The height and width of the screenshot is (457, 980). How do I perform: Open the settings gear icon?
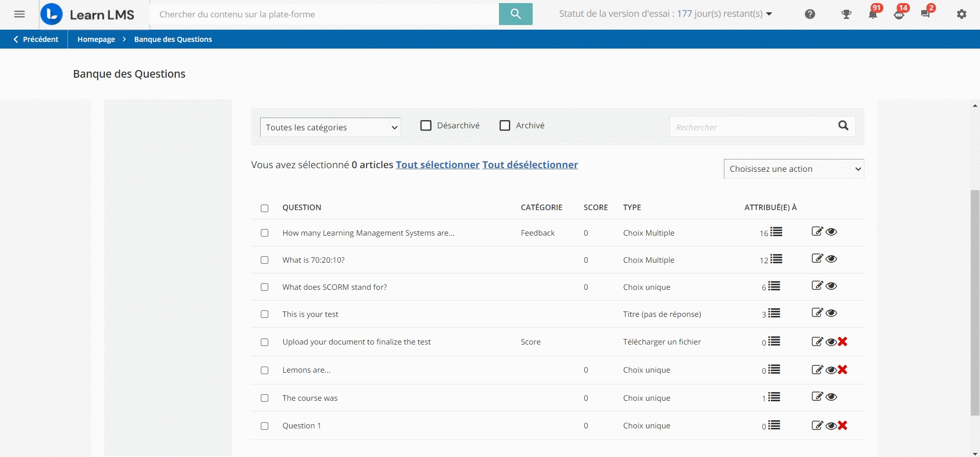point(962,14)
